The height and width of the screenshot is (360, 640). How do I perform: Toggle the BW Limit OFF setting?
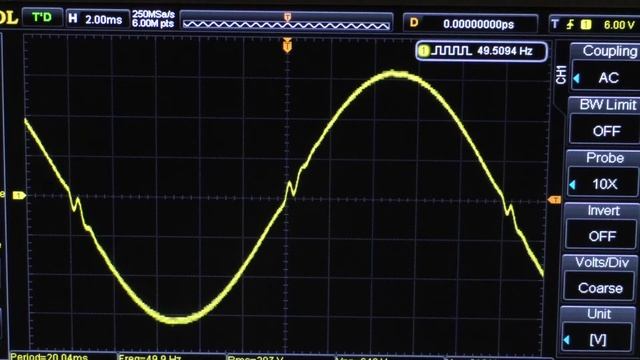coord(604,121)
